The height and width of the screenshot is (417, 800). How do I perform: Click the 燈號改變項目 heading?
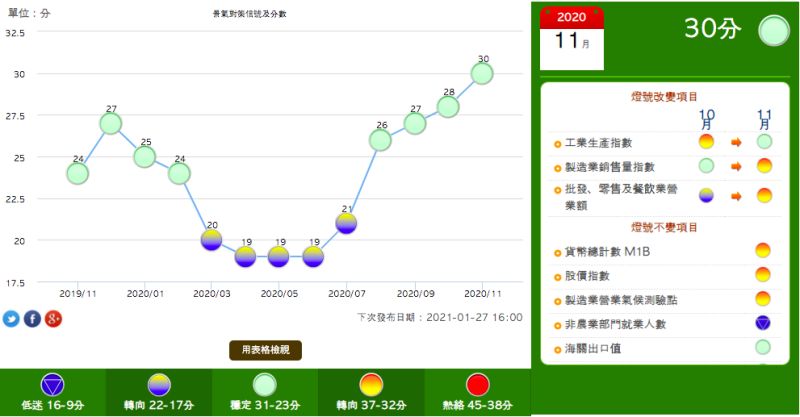[664, 96]
